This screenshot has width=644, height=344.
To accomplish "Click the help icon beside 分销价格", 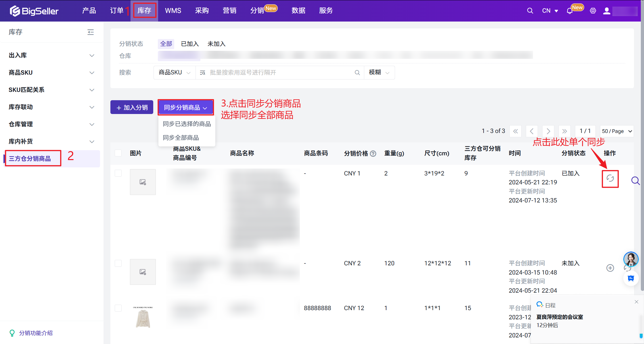I will pyautogui.click(x=373, y=154).
